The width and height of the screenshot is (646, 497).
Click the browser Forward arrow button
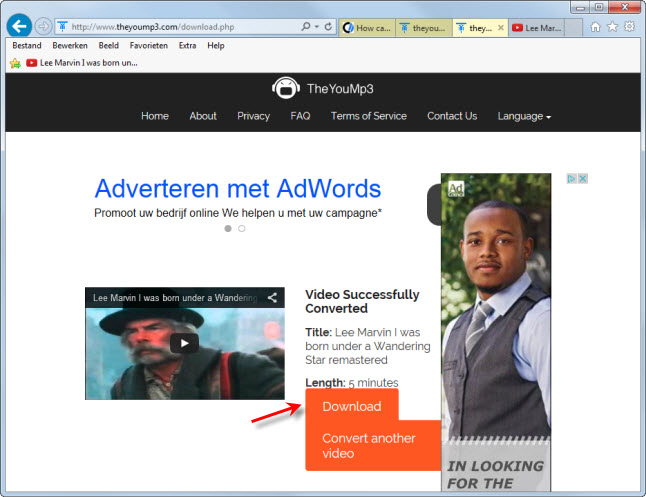[43, 27]
